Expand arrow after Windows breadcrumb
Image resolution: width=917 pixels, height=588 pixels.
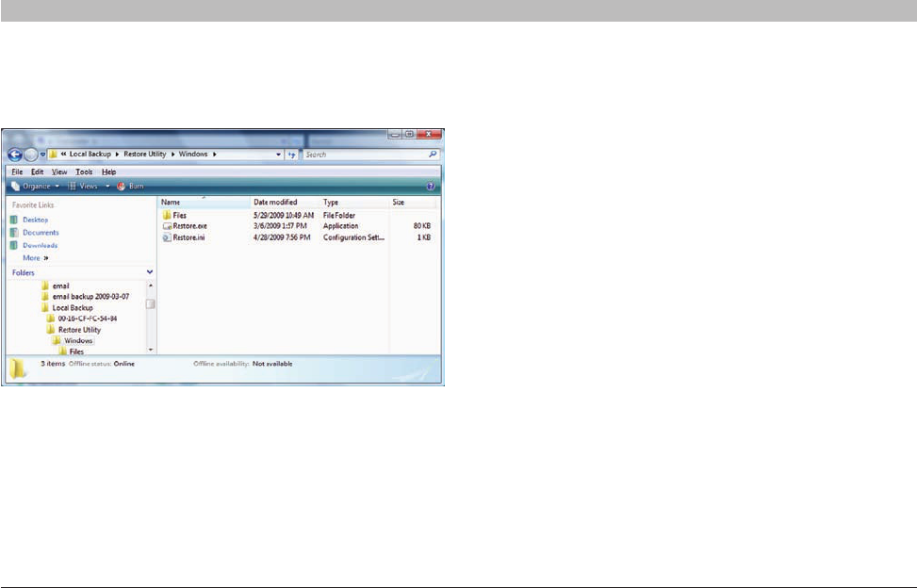click(215, 155)
